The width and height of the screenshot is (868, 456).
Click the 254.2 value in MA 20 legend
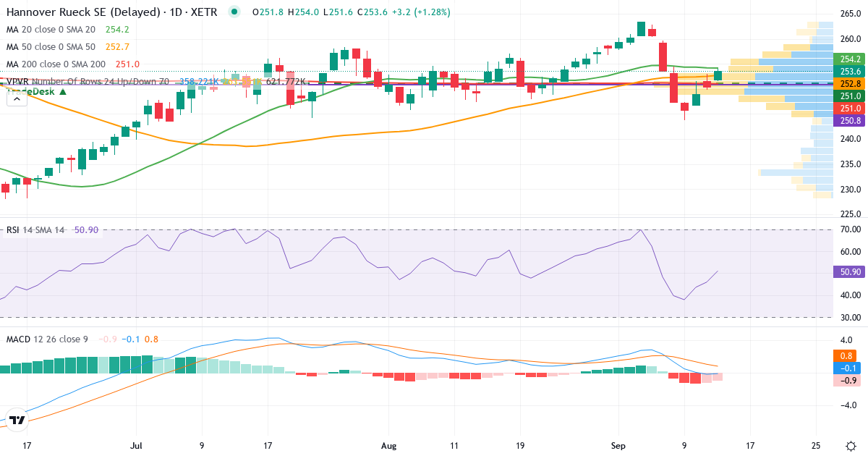tap(117, 30)
